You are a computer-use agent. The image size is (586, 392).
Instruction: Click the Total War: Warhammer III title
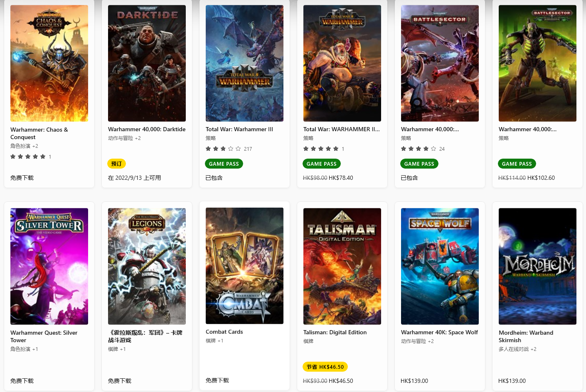point(239,129)
